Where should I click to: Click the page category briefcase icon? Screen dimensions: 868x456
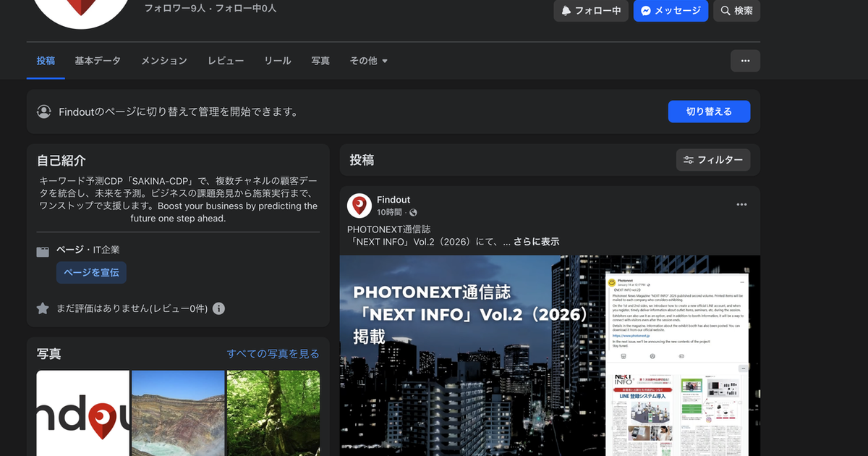pos(43,252)
